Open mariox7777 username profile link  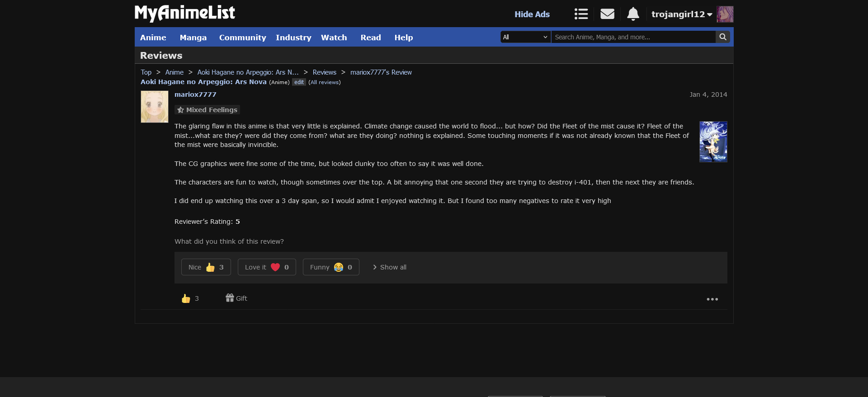(195, 95)
